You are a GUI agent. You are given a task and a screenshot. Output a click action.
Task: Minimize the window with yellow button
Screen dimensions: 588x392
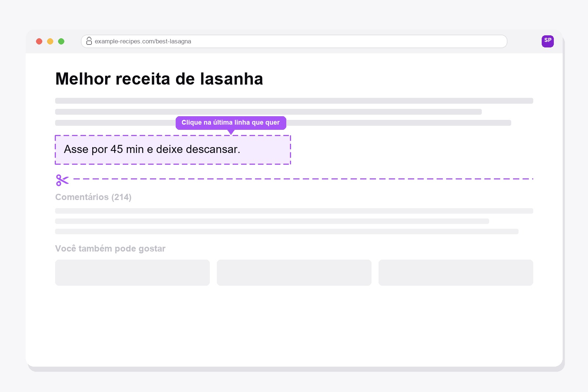(50, 42)
